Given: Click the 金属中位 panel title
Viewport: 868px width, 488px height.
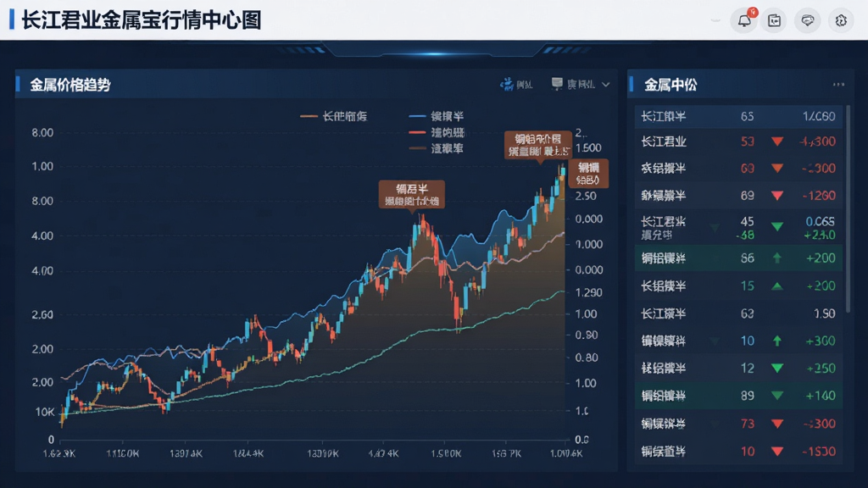Looking at the screenshot, I should pyautogui.click(x=670, y=85).
